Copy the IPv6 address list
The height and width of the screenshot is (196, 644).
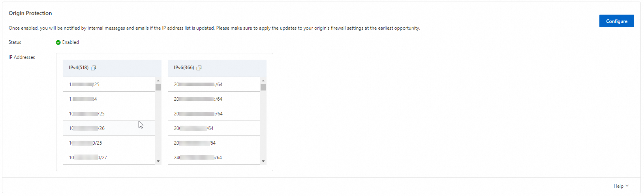pos(199,68)
